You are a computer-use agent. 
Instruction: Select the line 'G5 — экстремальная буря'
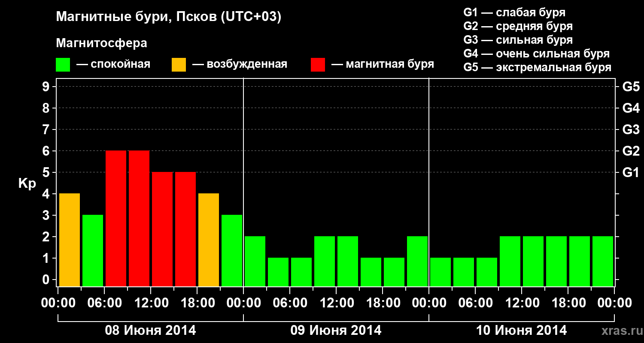(538, 67)
